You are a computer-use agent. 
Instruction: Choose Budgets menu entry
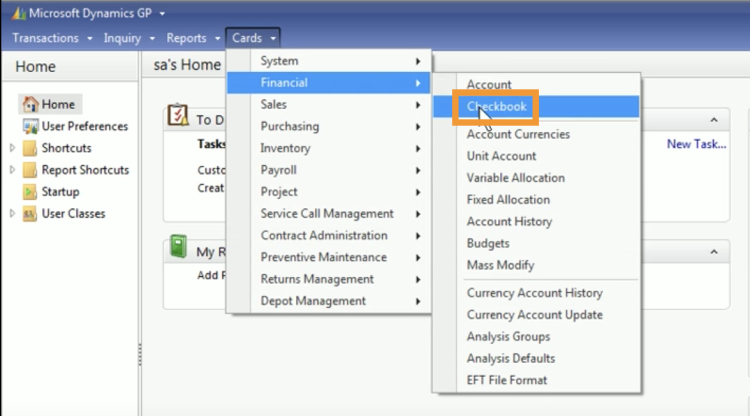[536, 243]
